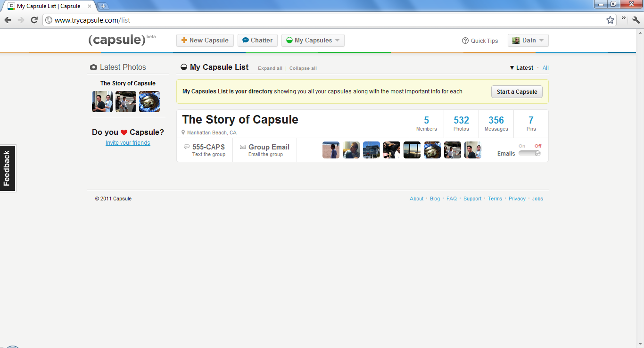Viewport: 644px width, 348px height.
Task: Select the My Capsule List browser tab
Action: (x=47, y=7)
